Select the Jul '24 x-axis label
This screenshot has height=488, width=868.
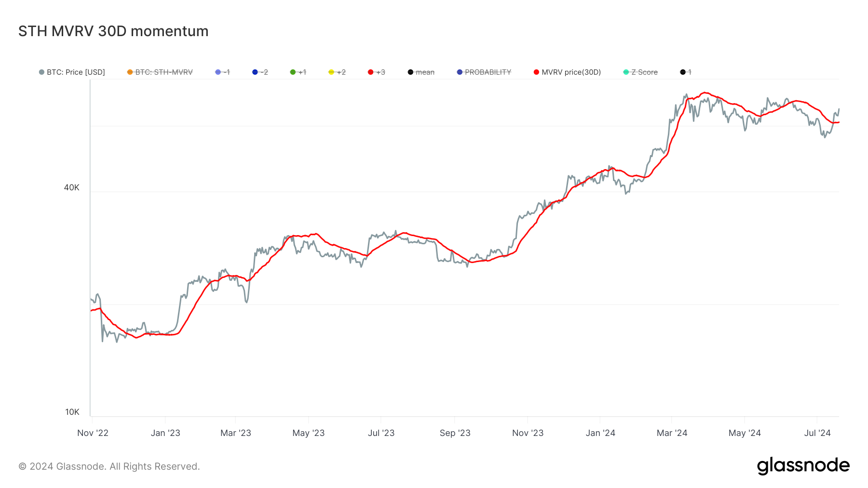coord(817,433)
